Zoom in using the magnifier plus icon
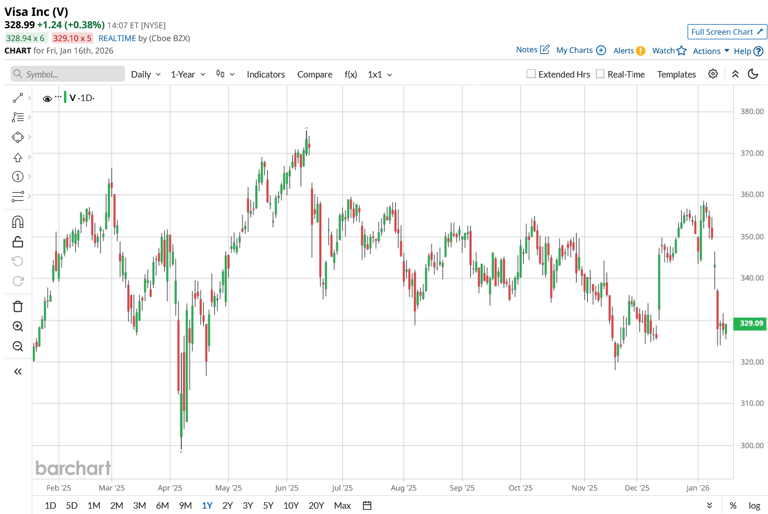768x514 pixels. [x=17, y=327]
